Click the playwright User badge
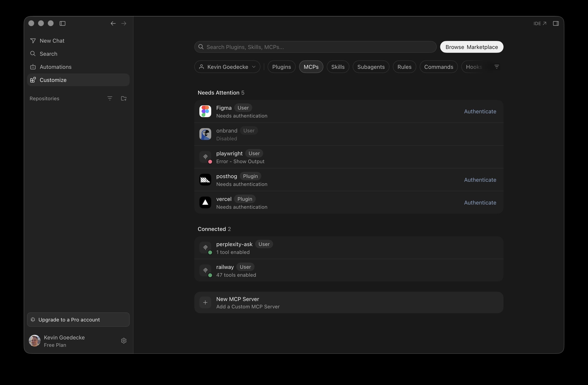Image resolution: width=588 pixels, height=385 pixels. (x=254, y=153)
